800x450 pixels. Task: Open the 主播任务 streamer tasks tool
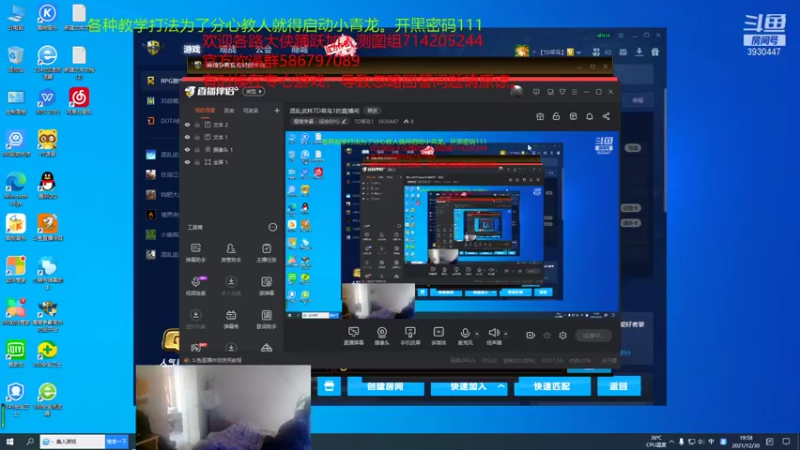coord(266,253)
